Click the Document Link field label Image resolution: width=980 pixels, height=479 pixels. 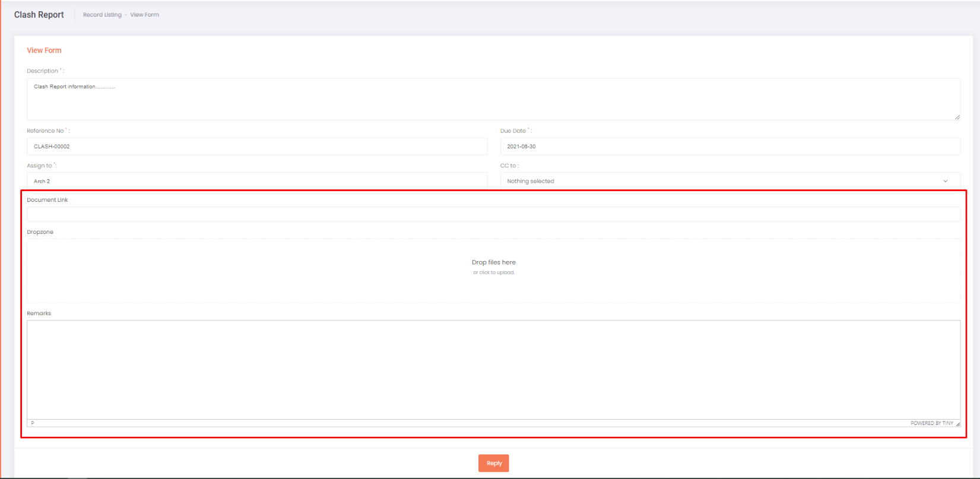point(47,200)
